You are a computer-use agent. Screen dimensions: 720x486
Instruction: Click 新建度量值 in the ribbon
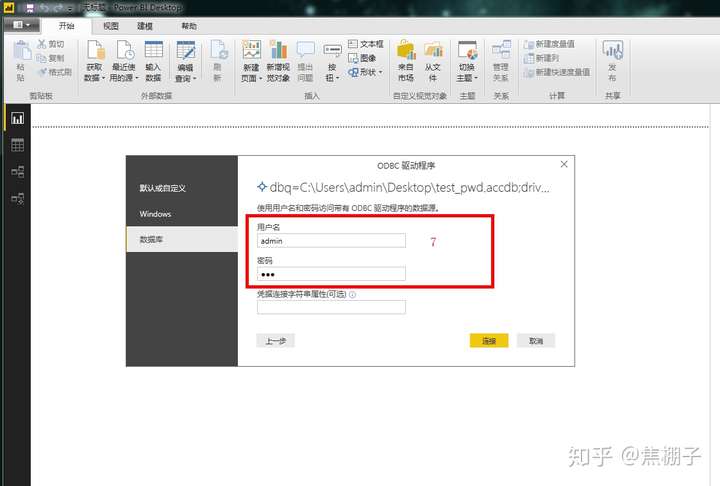[549, 44]
